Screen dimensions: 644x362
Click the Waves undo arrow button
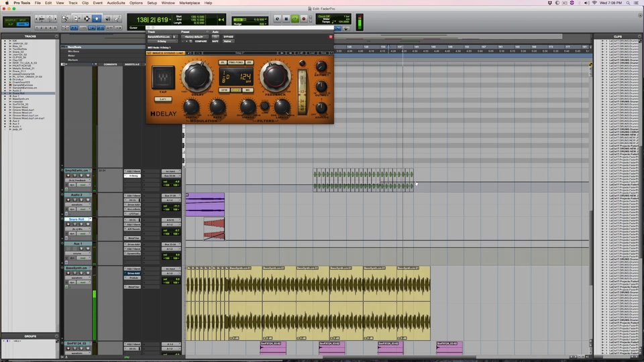coord(189,53)
